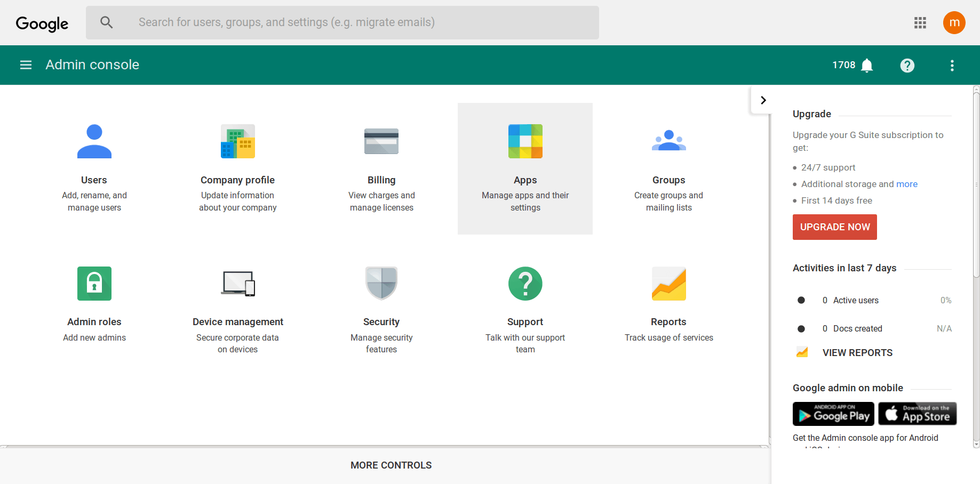
Task: Open the Security shield icon
Action: (381, 284)
